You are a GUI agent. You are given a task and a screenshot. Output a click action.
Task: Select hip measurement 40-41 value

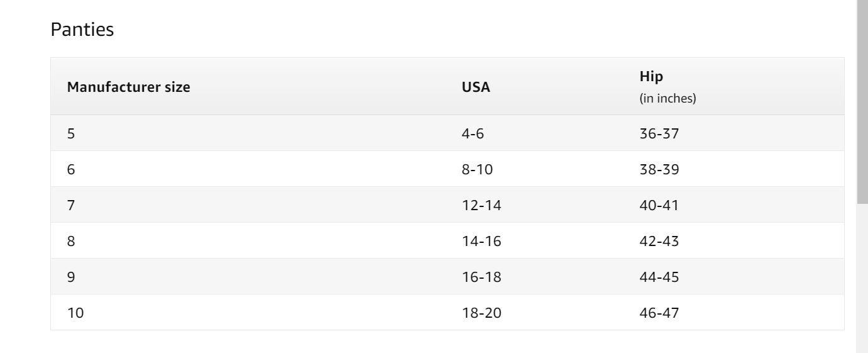click(659, 205)
